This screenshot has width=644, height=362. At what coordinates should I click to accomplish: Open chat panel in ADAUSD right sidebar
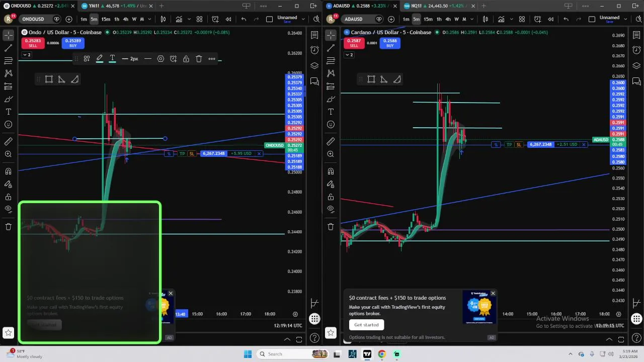(636, 81)
